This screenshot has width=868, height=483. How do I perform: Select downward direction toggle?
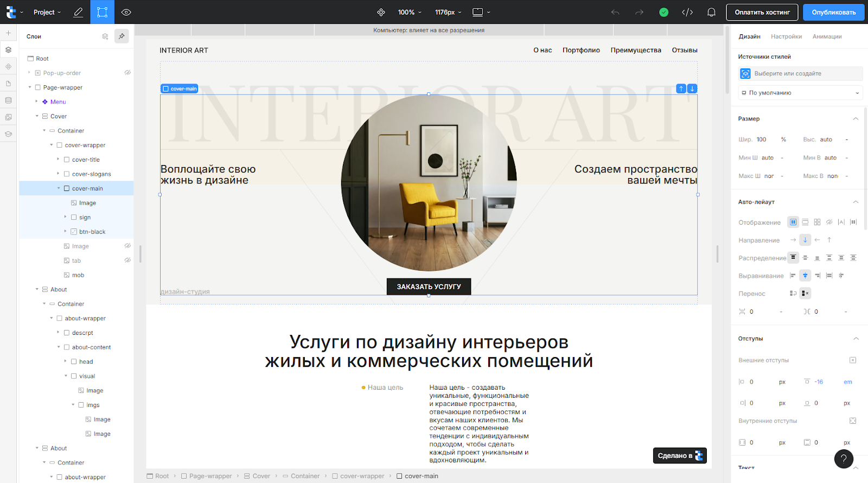805,240
